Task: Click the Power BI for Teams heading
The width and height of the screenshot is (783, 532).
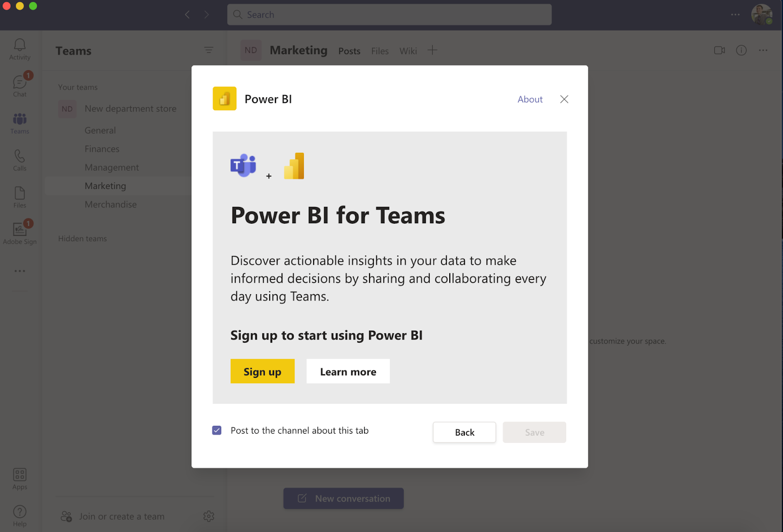Action: 338,215
